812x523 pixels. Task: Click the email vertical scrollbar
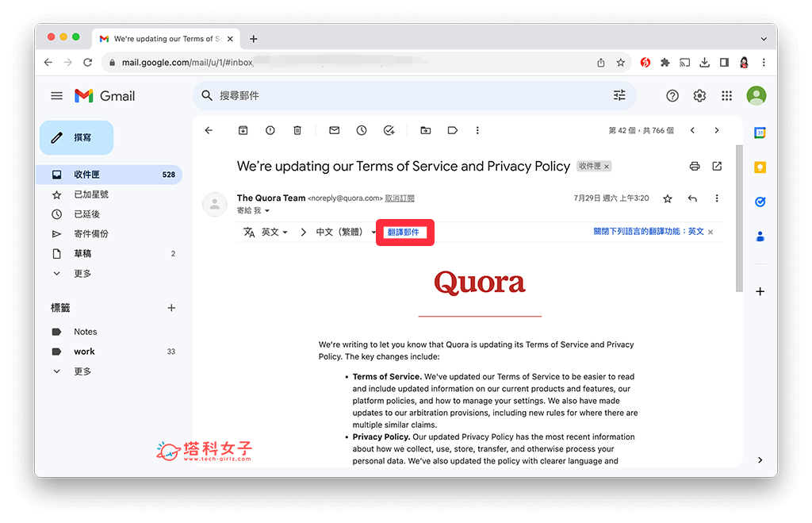tap(739, 218)
